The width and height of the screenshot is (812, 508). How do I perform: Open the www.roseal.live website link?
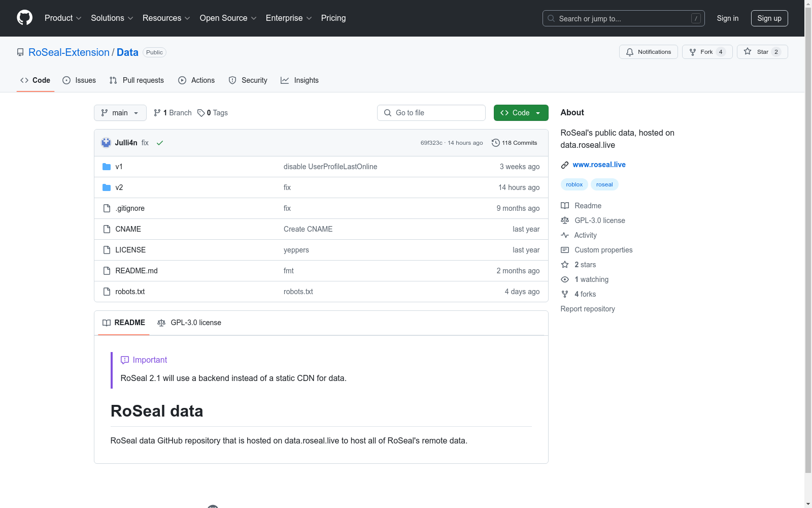[599, 165]
